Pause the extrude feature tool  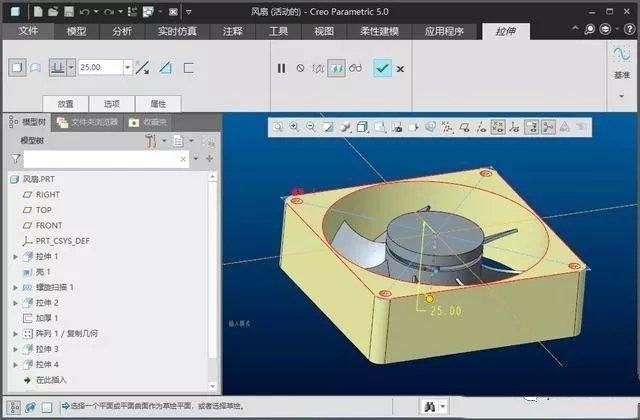[x=281, y=68]
